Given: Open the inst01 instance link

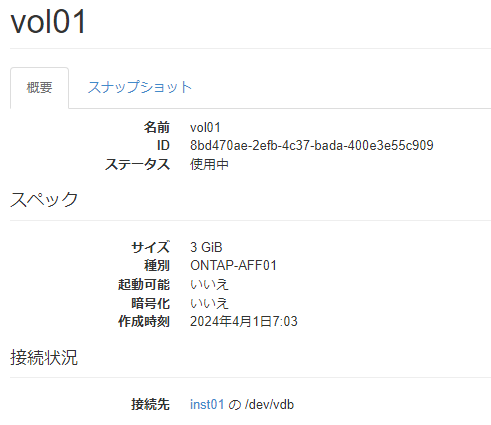Looking at the screenshot, I should (x=207, y=404).
